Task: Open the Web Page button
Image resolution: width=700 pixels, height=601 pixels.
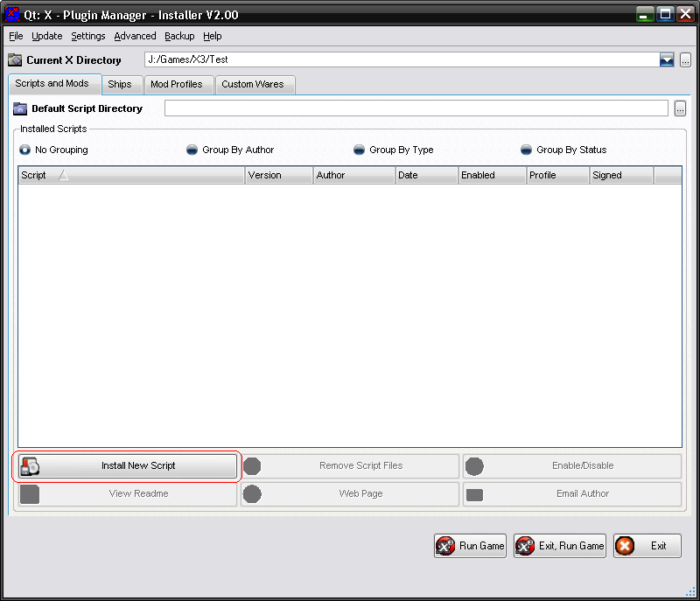Action: pos(350,494)
